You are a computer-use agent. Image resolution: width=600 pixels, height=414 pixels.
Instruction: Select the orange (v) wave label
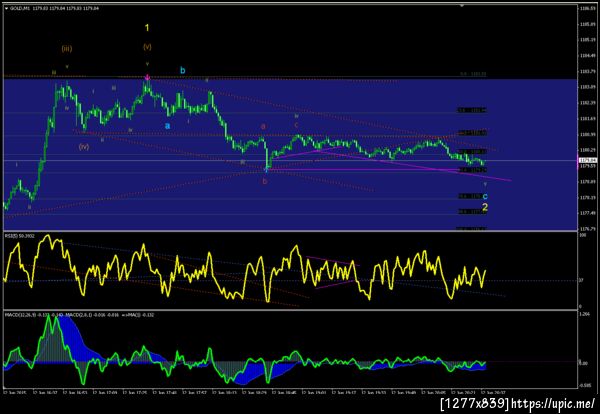click(147, 47)
